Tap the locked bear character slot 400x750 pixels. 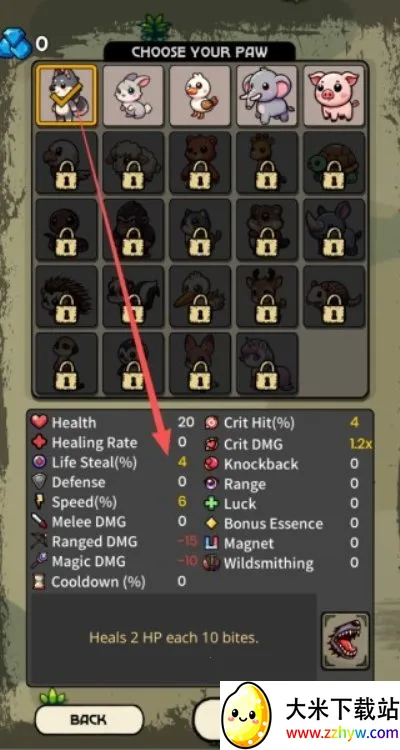click(200, 163)
